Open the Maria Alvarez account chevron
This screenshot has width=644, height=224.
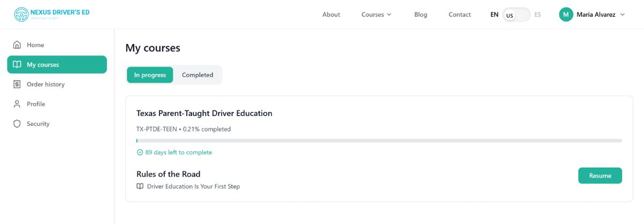(x=623, y=15)
